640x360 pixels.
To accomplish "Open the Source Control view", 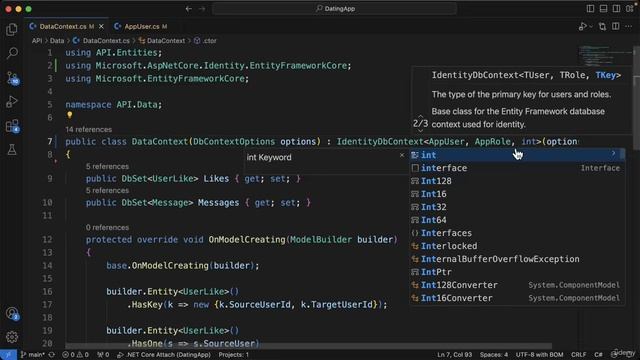I will click(x=12, y=78).
